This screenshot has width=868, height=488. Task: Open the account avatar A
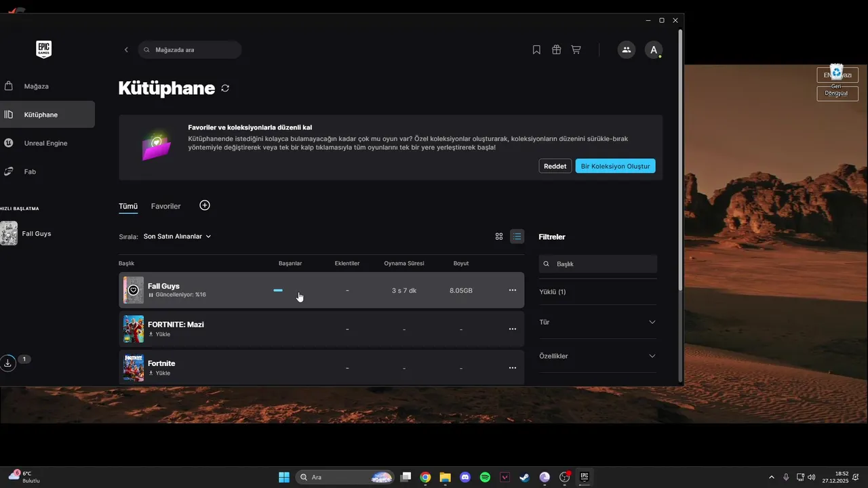click(653, 49)
